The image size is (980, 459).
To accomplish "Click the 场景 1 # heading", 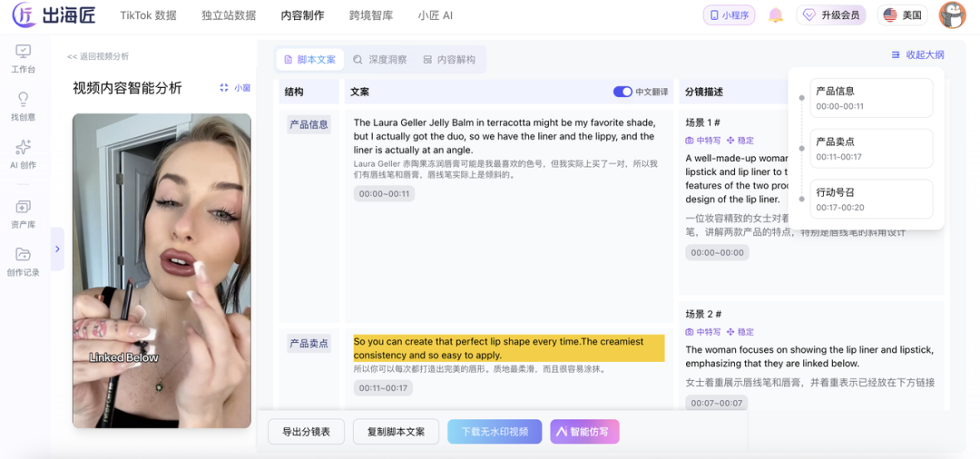I will (704, 122).
